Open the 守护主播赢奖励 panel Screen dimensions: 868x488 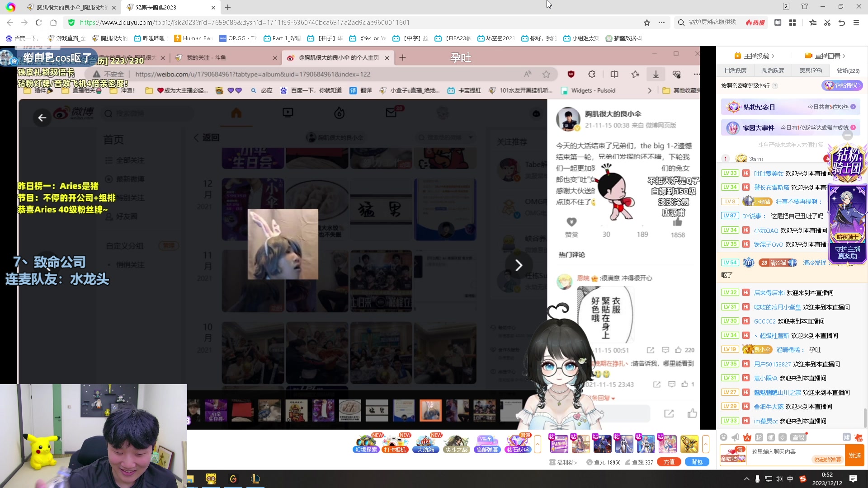[x=847, y=252]
